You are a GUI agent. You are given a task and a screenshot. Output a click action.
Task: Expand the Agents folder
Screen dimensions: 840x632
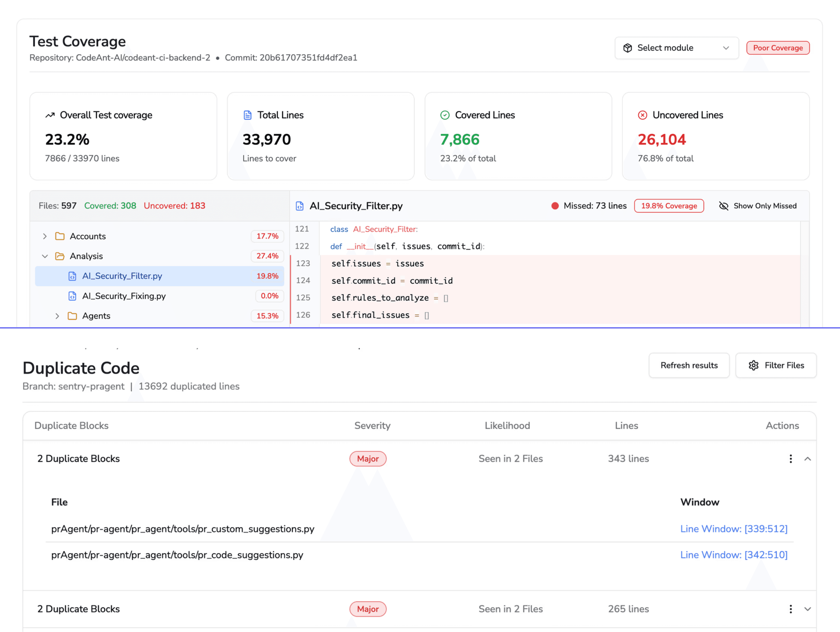click(x=57, y=316)
